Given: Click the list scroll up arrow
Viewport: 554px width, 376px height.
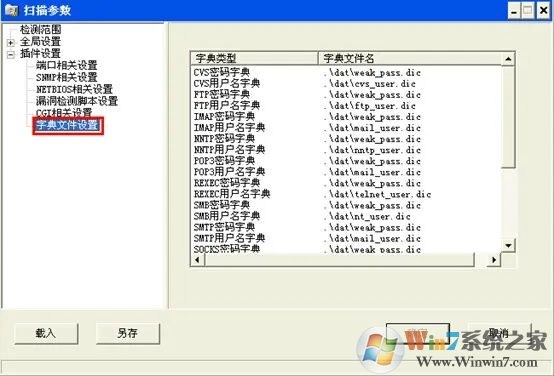Looking at the screenshot, I should (508, 59).
